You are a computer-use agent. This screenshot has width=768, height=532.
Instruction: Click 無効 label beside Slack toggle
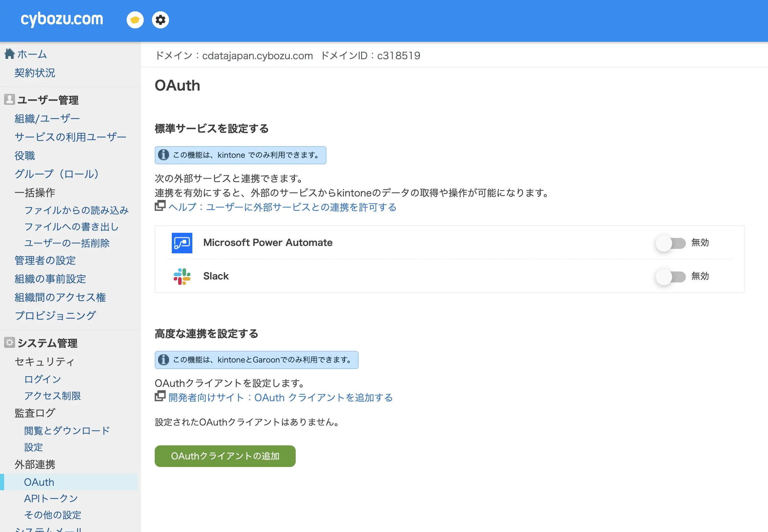[x=700, y=276]
